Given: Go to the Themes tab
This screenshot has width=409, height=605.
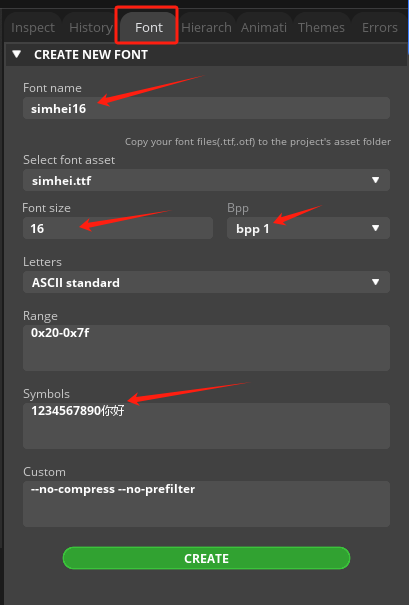Looking at the screenshot, I should [x=321, y=27].
